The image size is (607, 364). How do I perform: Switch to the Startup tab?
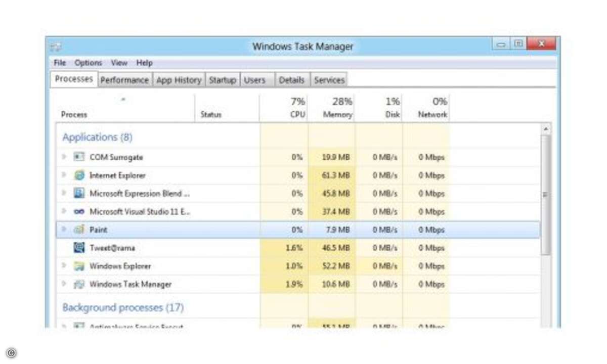(223, 80)
